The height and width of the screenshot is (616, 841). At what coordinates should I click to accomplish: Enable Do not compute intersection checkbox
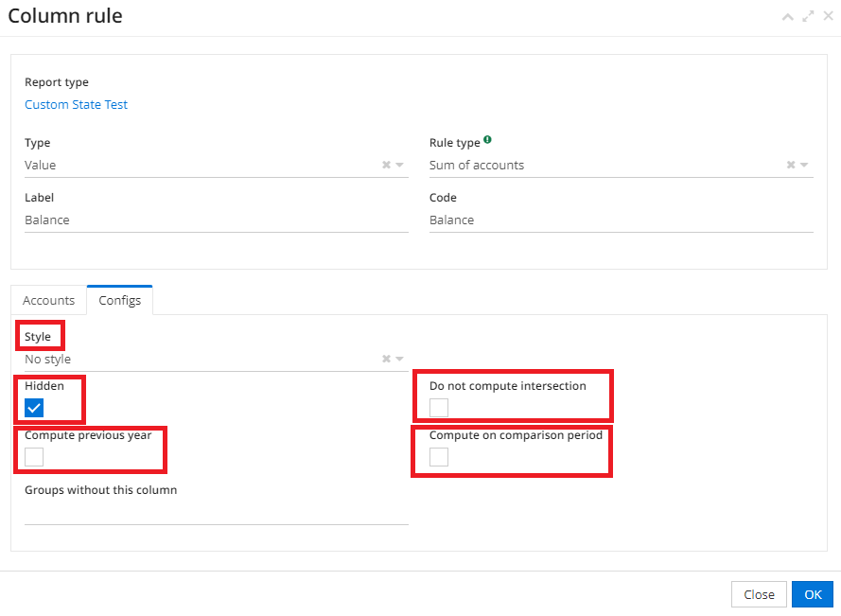pyautogui.click(x=439, y=408)
